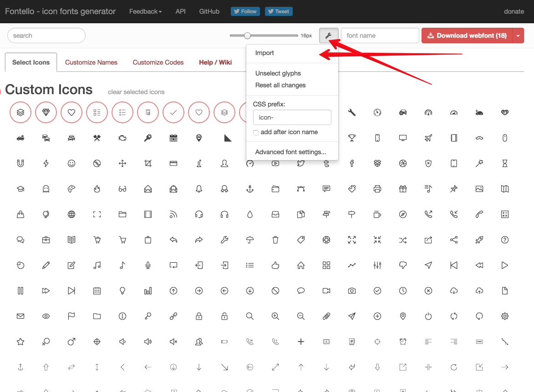Select the camera icon
This screenshot has height=392, width=534.
click(352, 291)
